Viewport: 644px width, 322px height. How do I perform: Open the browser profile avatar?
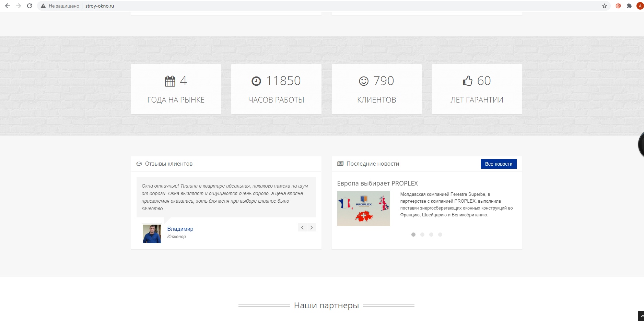point(640,6)
